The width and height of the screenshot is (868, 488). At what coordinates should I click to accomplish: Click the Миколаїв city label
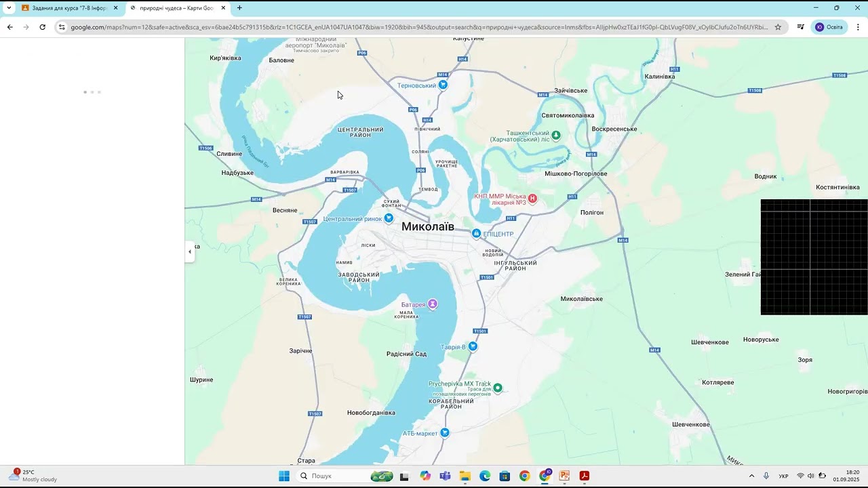tap(428, 226)
